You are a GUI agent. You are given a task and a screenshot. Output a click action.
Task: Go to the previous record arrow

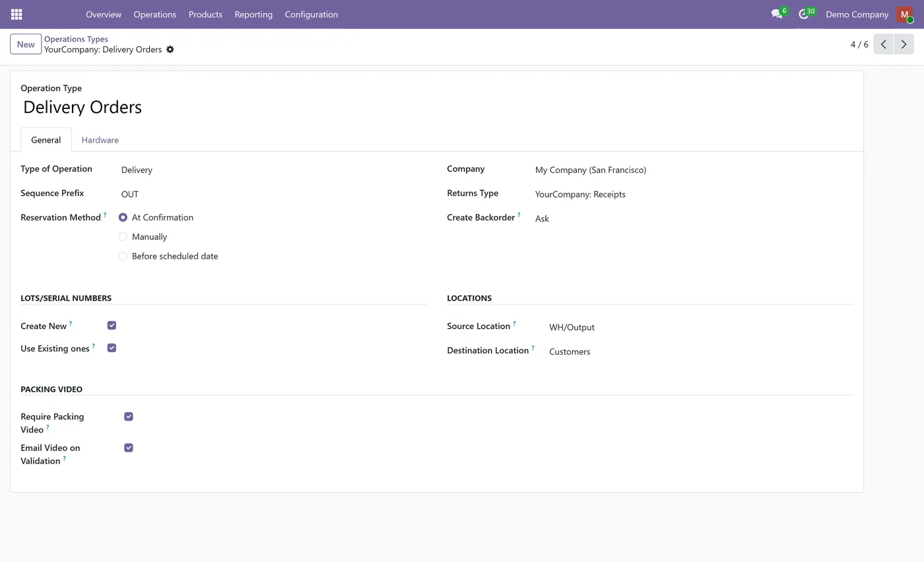point(883,44)
